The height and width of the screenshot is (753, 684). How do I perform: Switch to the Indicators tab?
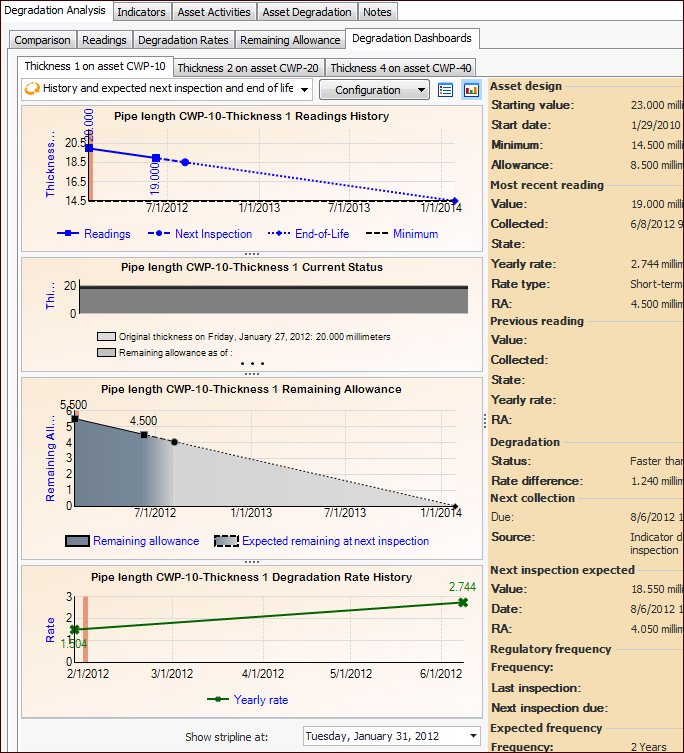click(142, 12)
